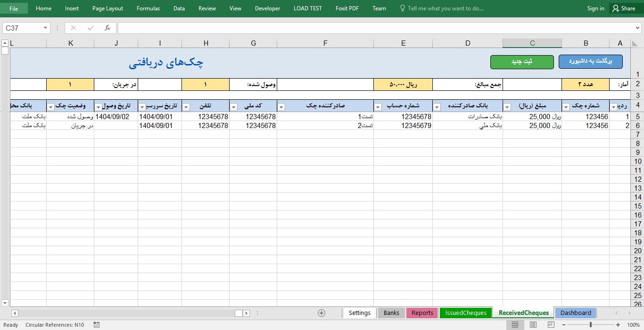Image resolution: width=644 pixels, height=330 pixels.
Task: Click the Insert Function fx icon
Action: click(x=107, y=28)
